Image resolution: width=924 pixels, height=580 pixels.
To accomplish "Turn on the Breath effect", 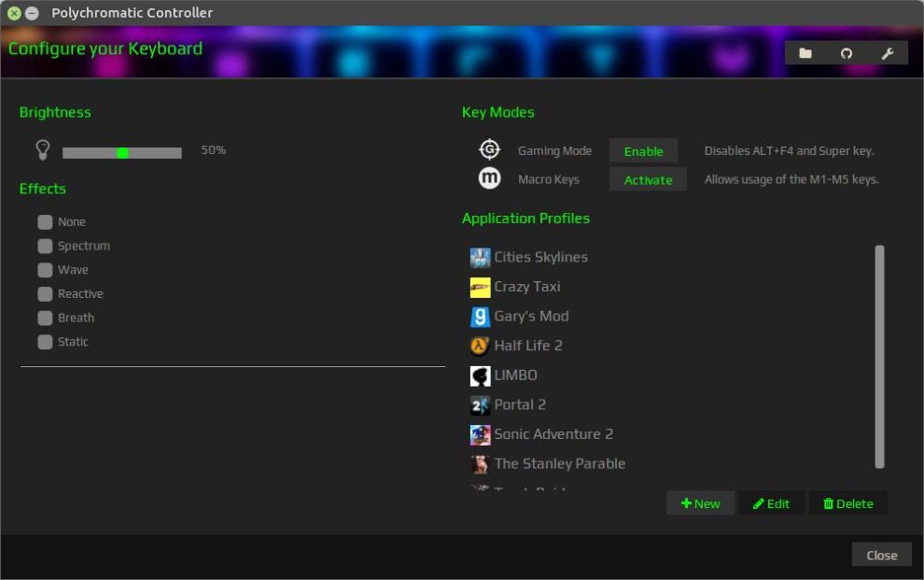I will [x=45, y=318].
